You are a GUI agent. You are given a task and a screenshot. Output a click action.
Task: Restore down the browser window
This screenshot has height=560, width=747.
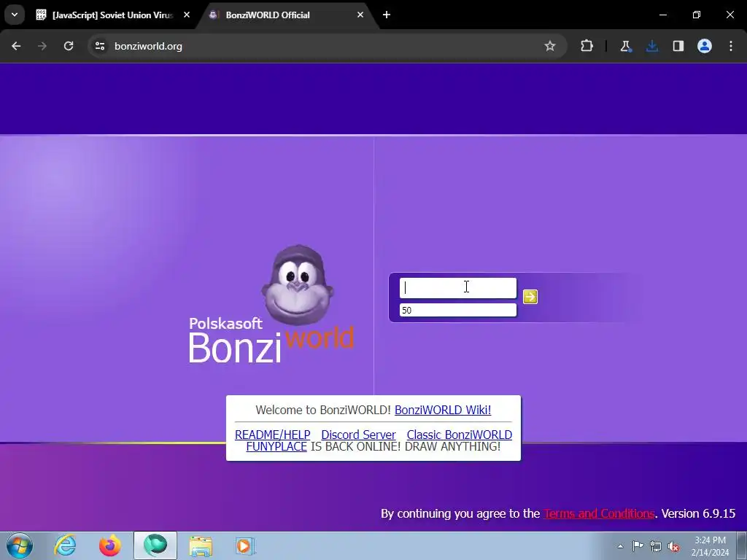tap(697, 15)
